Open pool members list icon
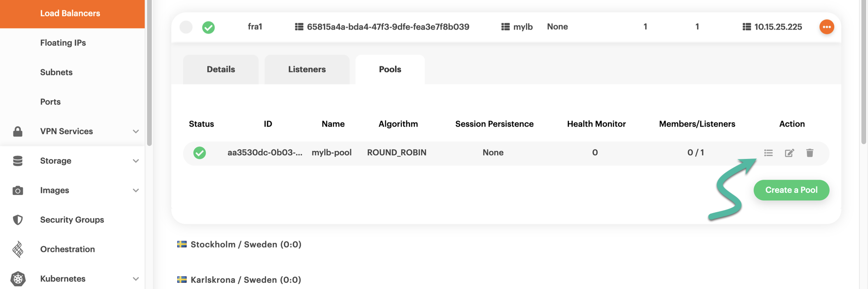 [x=768, y=153]
